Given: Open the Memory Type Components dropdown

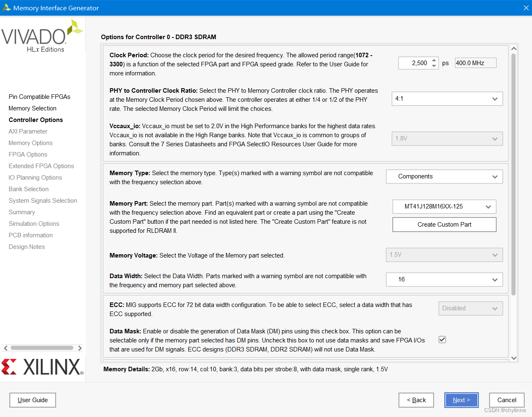Looking at the screenshot, I should tap(444, 177).
